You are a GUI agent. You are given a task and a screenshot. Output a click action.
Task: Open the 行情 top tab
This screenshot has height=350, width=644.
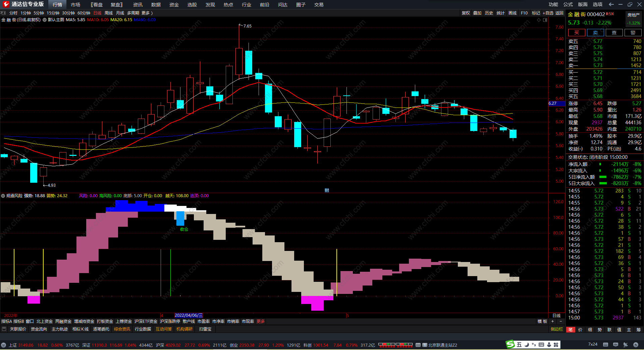(x=57, y=5)
